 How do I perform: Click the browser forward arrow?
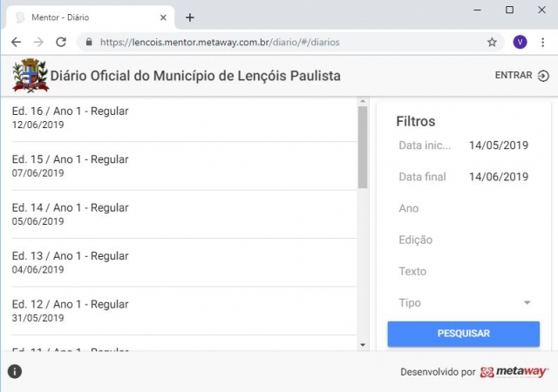(x=38, y=43)
